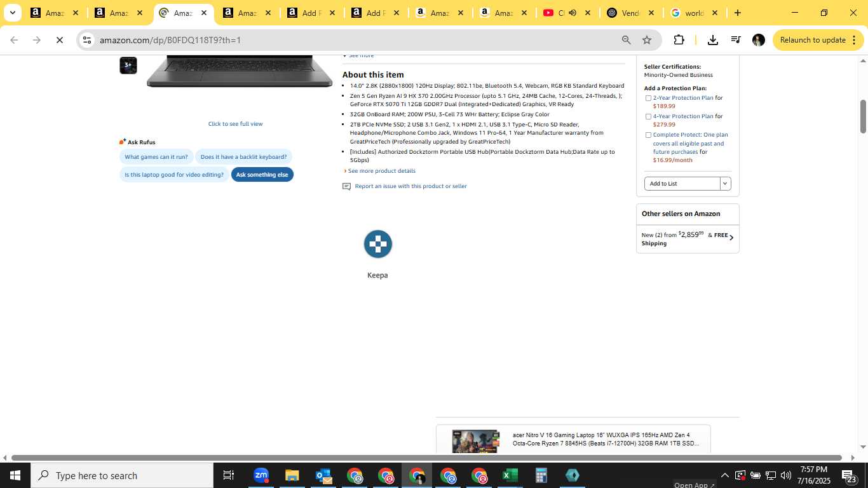The width and height of the screenshot is (868, 488).
Task: Open the Relaunch to update menu
Action: click(818, 40)
